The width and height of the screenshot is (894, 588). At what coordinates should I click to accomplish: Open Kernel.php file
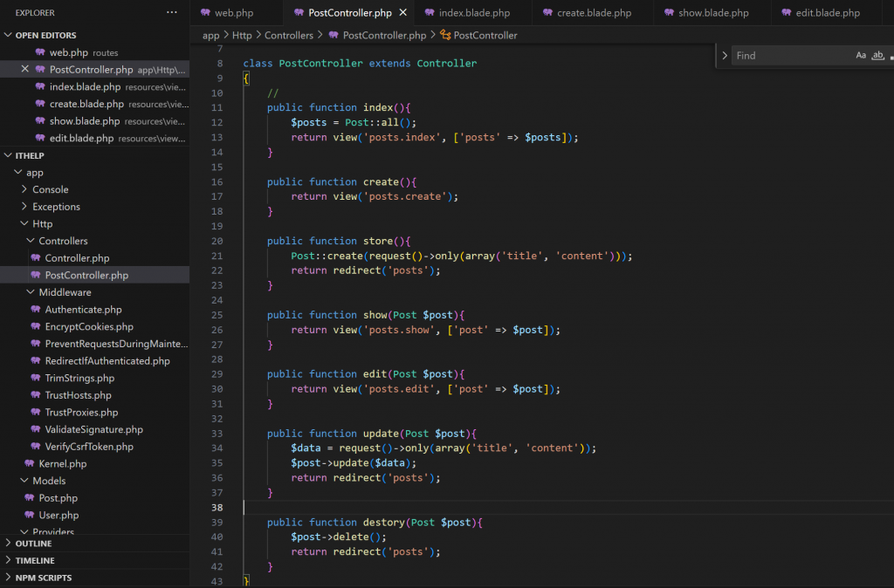pyautogui.click(x=94, y=463)
